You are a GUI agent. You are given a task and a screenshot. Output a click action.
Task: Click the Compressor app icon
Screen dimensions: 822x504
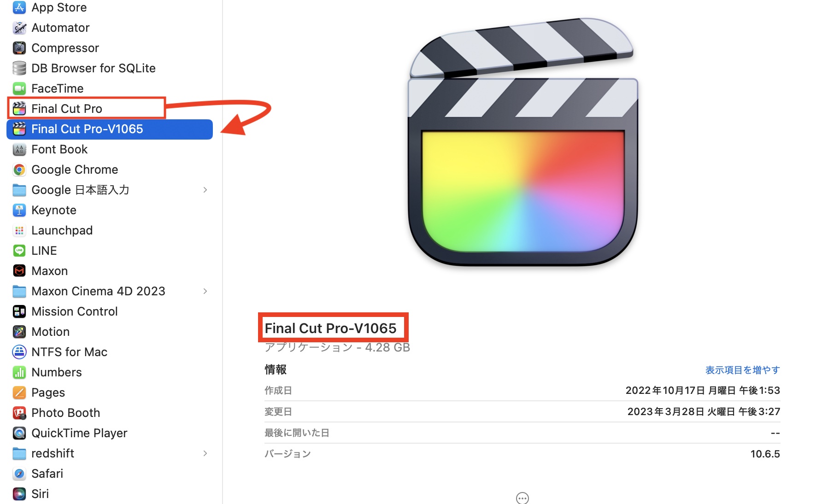19,48
